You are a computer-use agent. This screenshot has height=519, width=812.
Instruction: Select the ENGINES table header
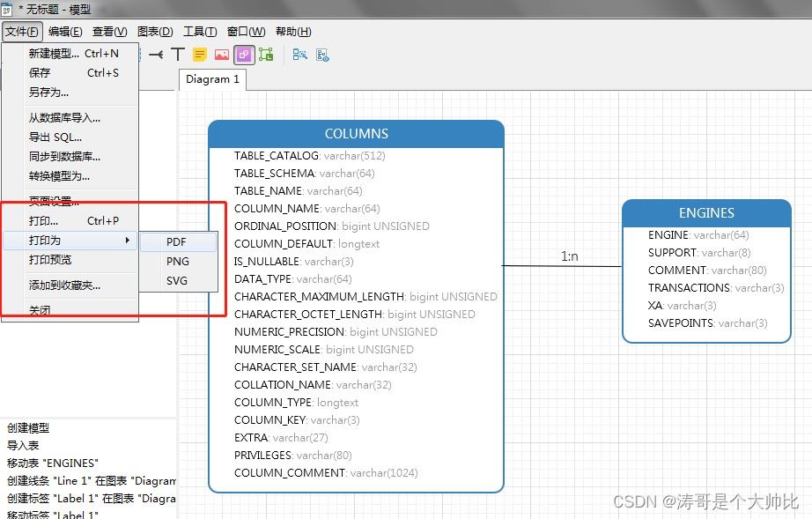click(x=705, y=213)
